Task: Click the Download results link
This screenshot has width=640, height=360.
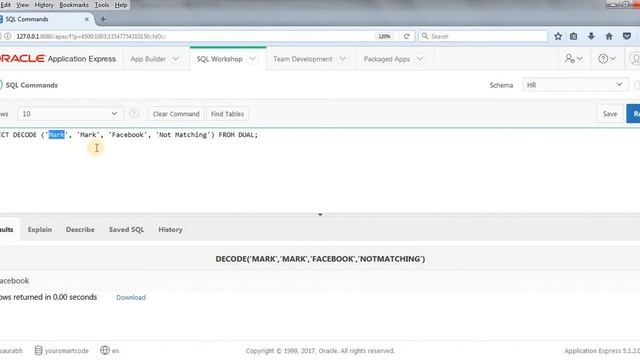Action: (131, 298)
